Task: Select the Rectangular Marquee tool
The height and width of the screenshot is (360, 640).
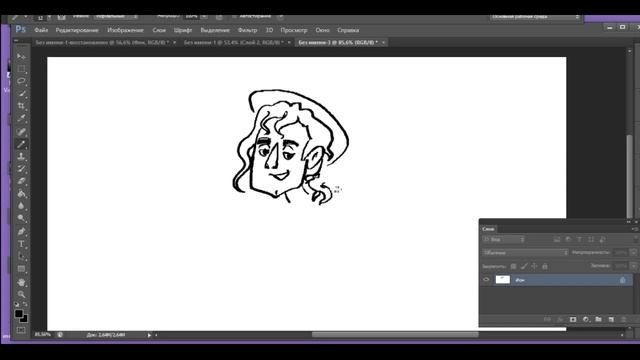Action: 21,68
